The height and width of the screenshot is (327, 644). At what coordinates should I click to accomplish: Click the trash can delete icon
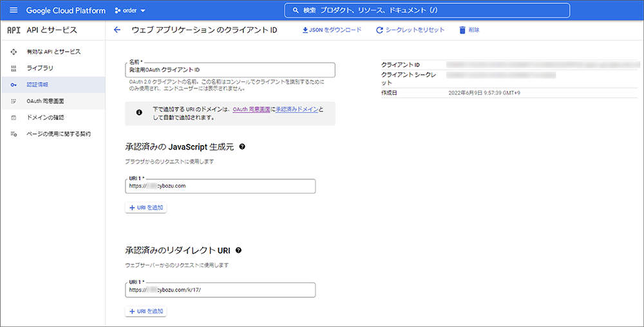462,30
